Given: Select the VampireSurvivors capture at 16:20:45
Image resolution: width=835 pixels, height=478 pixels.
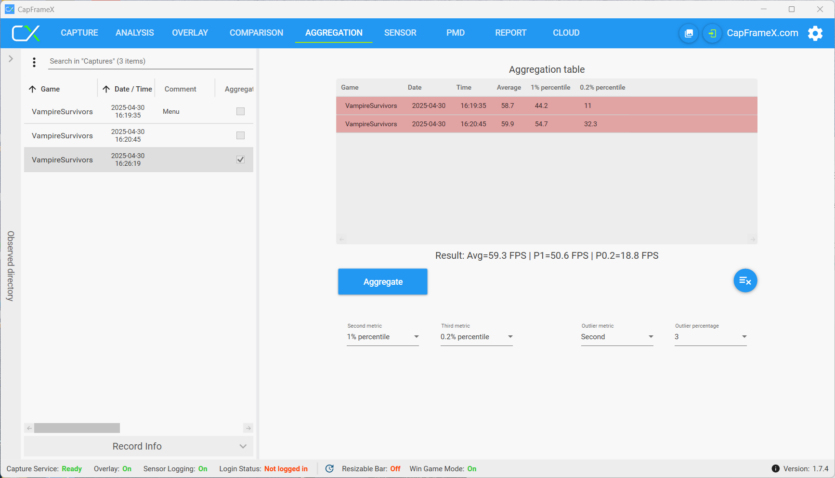Looking at the screenshot, I should (x=138, y=135).
